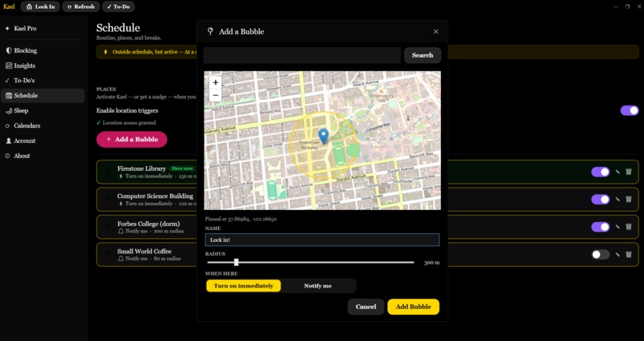Open Sleep section

[x=42, y=111]
